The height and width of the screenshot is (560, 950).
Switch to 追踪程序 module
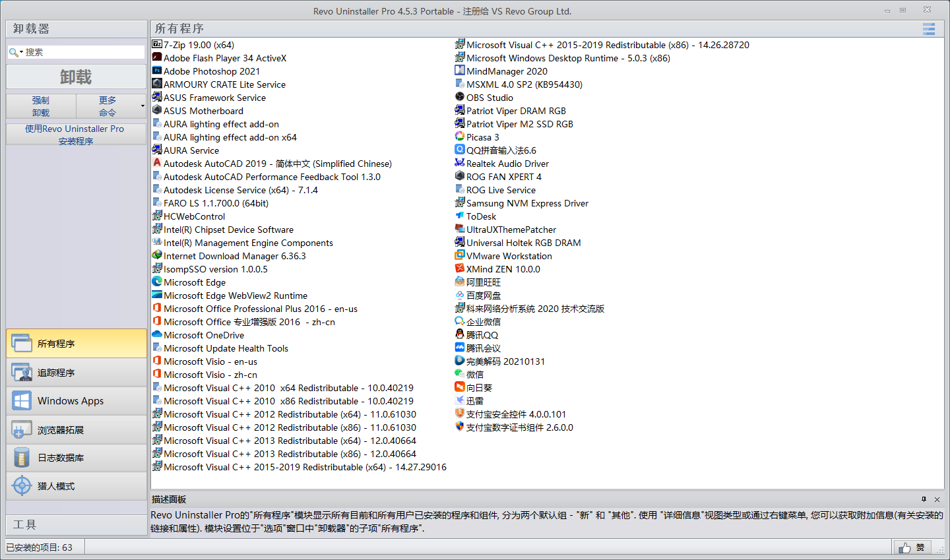(77, 373)
